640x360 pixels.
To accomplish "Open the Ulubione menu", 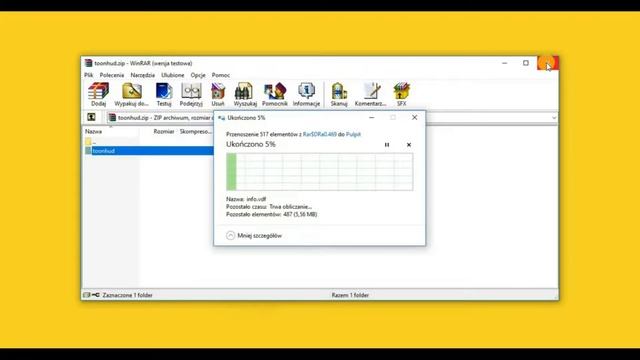I will pyautogui.click(x=173, y=75).
